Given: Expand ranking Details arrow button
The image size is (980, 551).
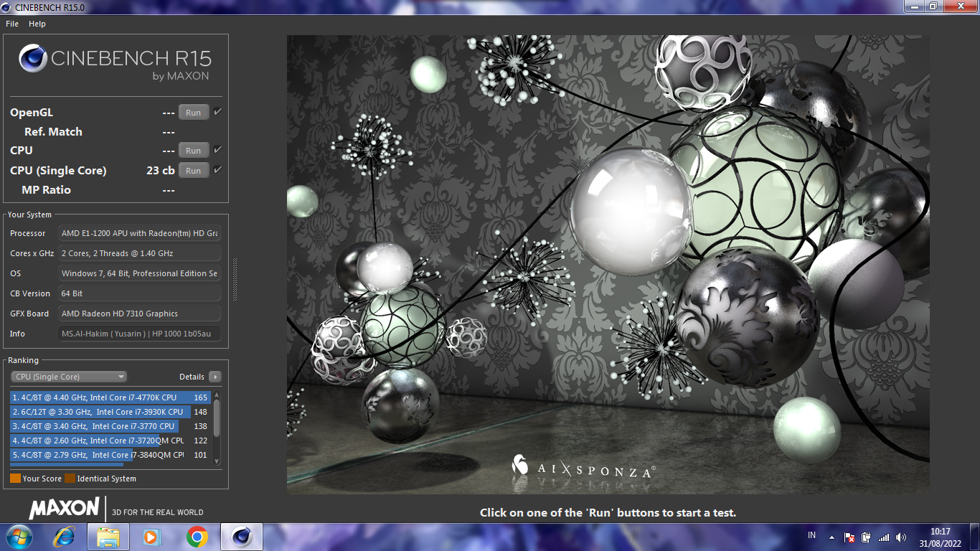Looking at the screenshot, I should click(215, 377).
